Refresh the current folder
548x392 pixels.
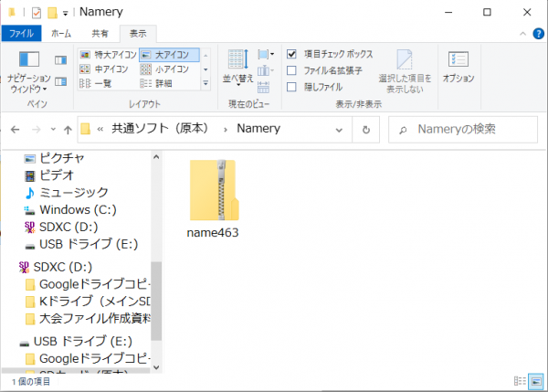point(366,130)
